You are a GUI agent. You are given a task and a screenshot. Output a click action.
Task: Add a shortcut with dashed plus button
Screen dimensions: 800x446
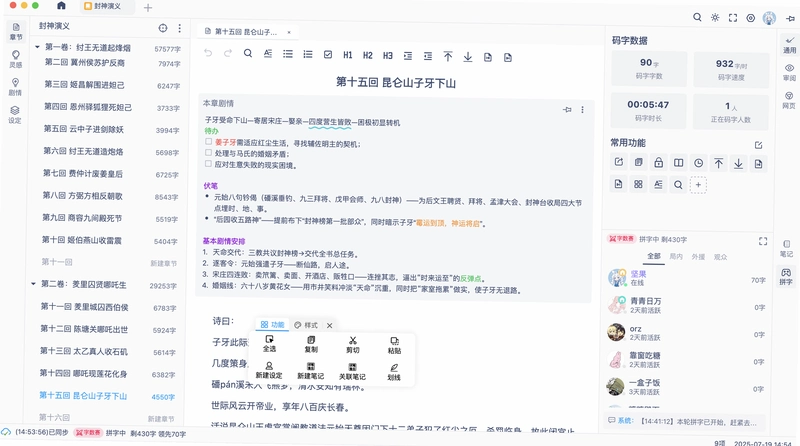click(x=698, y=185)
